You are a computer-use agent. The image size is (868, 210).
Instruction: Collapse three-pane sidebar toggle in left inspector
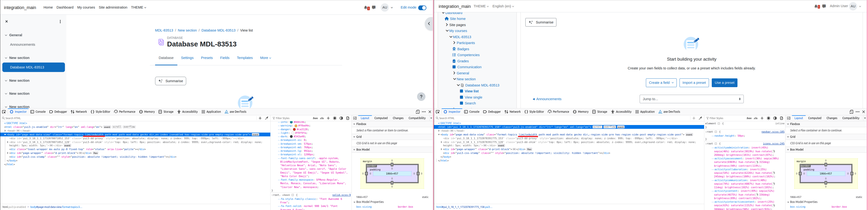[x=355, y=118]
